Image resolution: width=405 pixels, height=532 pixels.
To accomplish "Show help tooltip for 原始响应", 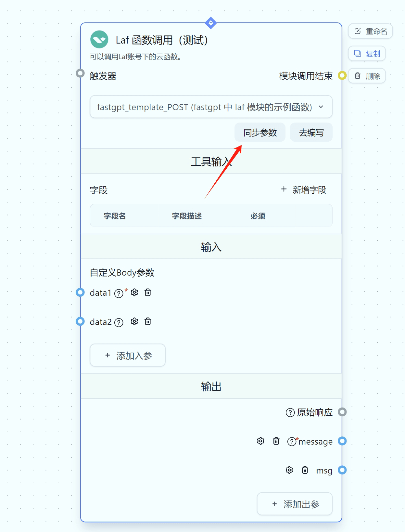I will point(290,412).
